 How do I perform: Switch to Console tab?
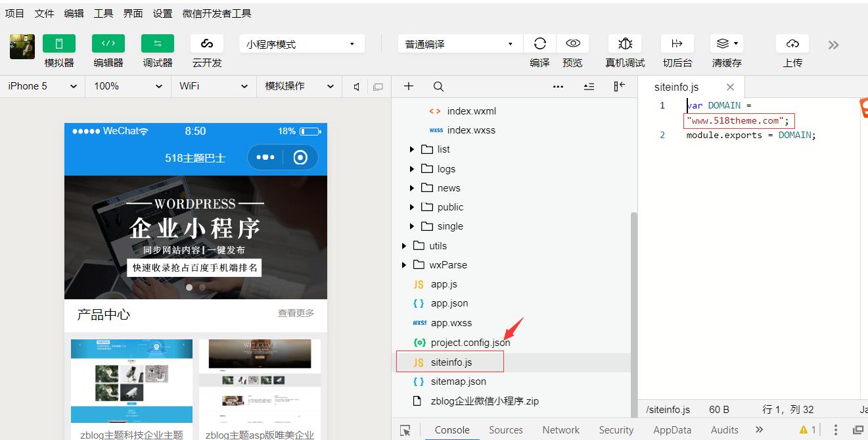click(452, 430)
